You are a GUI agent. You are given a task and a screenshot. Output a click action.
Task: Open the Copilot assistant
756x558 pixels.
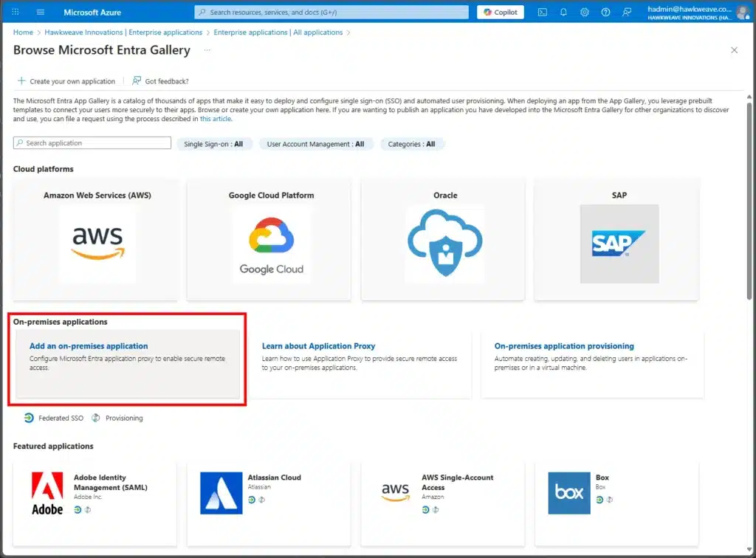pyautogui.click(x=501, y=13)
